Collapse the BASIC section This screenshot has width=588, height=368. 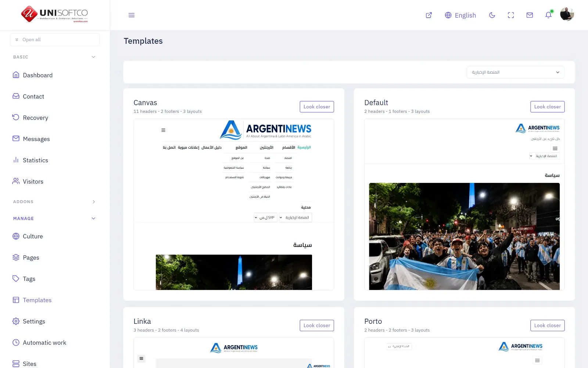click(54, 57)
